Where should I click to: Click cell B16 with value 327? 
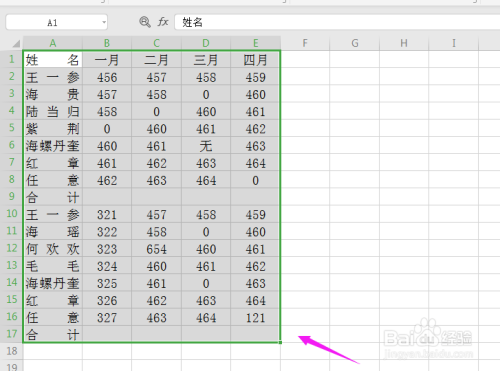(107, 317)
